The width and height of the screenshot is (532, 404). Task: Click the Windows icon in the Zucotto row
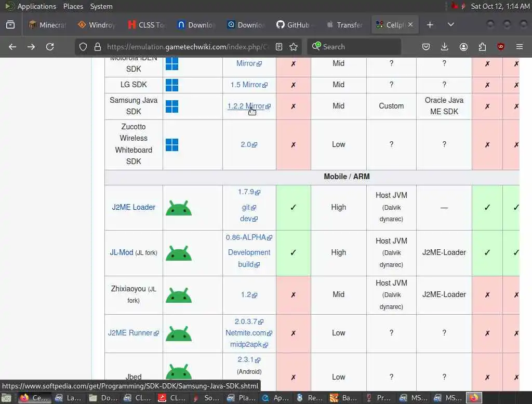pyautogui.click(x=172, y=145)
